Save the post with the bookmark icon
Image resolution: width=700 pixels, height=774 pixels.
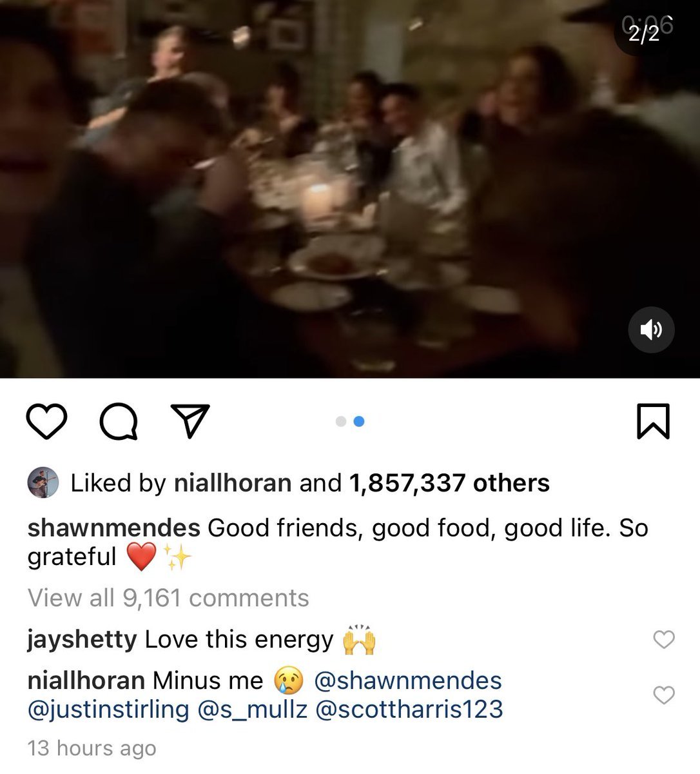click(654, 421)
